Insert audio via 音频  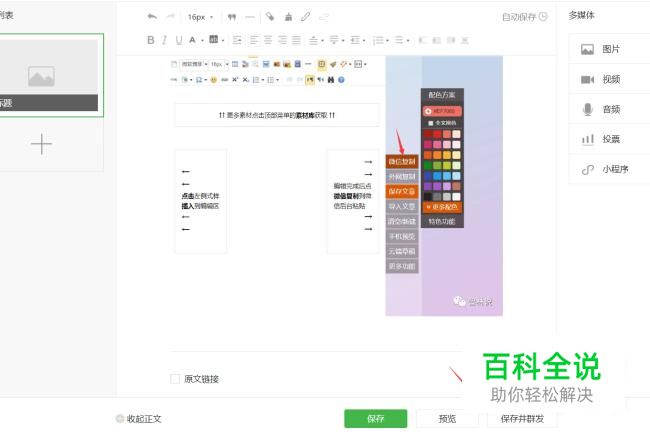click(609, 109)
